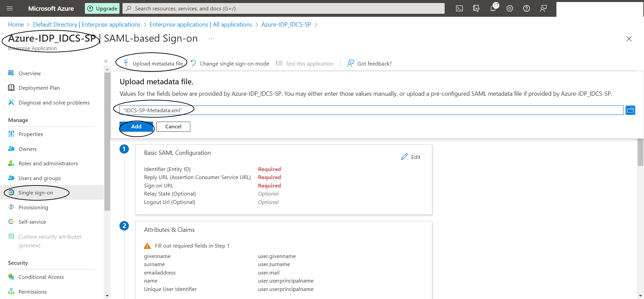The image size is (644, 299).
Task: Click the Upgrade button
Action: tap(102, 8)
